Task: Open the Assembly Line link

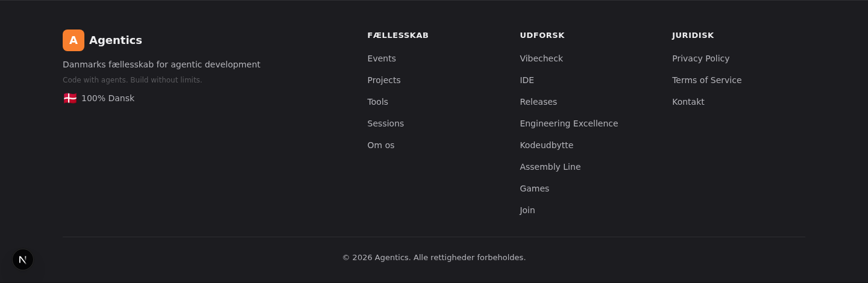Action: [x=550, y=167]
